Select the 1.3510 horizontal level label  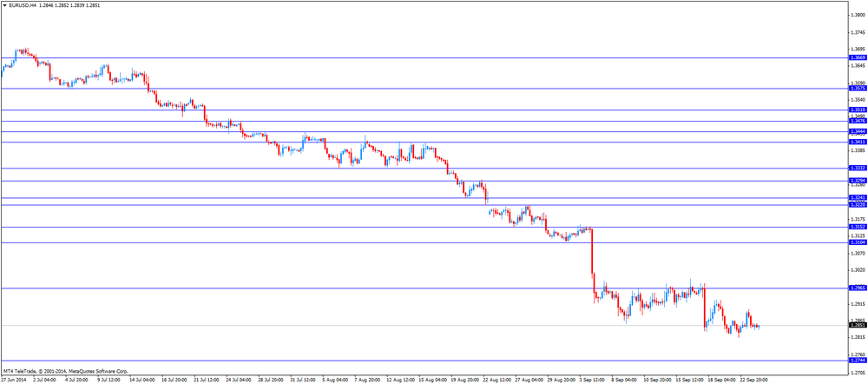[x=858, y=110]
